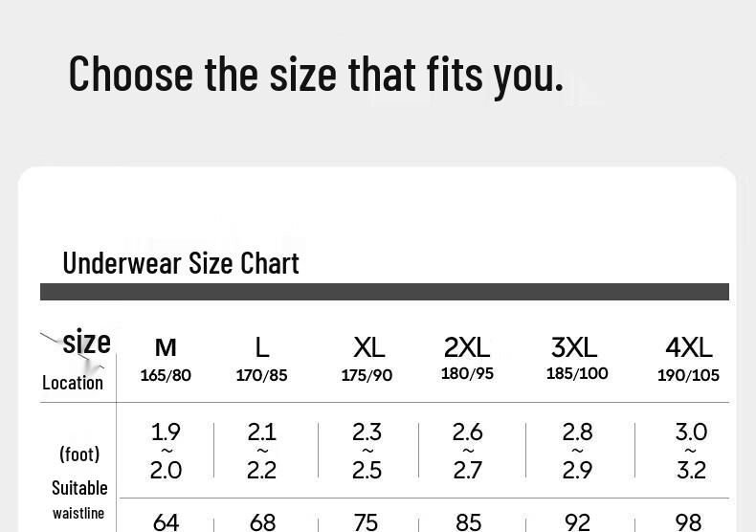Select the XL size column header
This screenshot has height=532, width=756.
368,347
